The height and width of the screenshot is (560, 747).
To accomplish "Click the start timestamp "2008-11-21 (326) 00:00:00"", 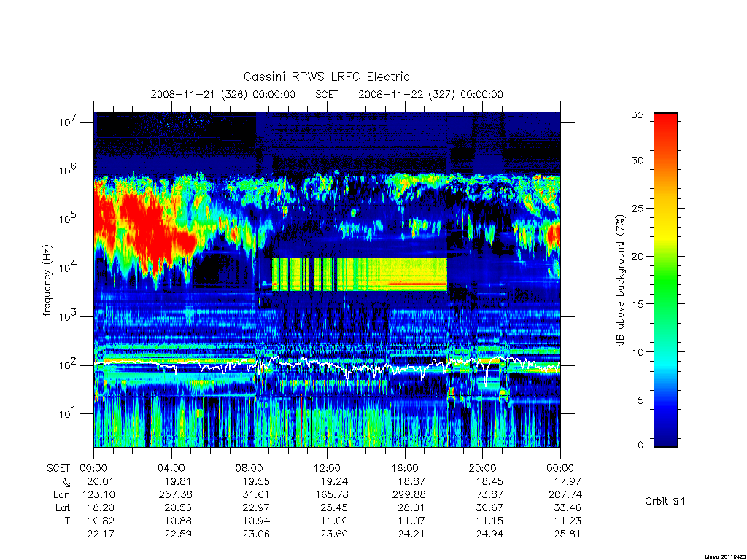I will 222,94.
